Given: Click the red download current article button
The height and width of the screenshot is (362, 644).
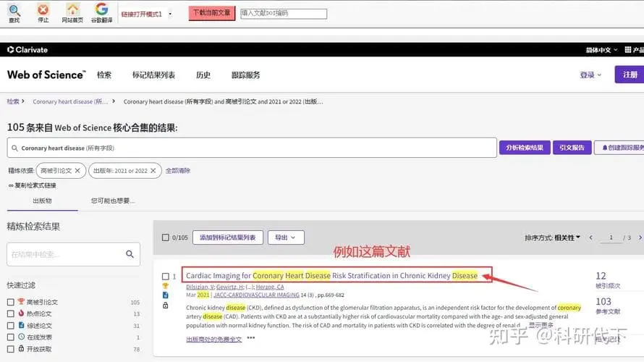Looking at the screenshot, I should 212,13.
